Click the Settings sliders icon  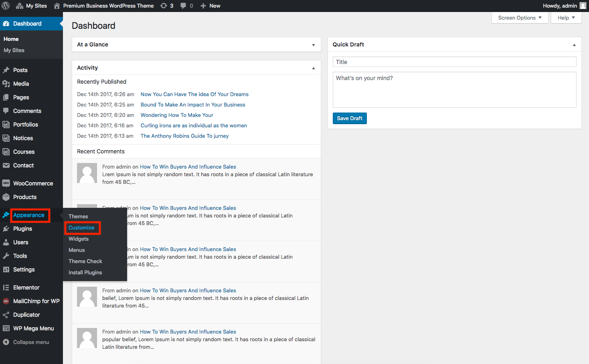point(6,269)
